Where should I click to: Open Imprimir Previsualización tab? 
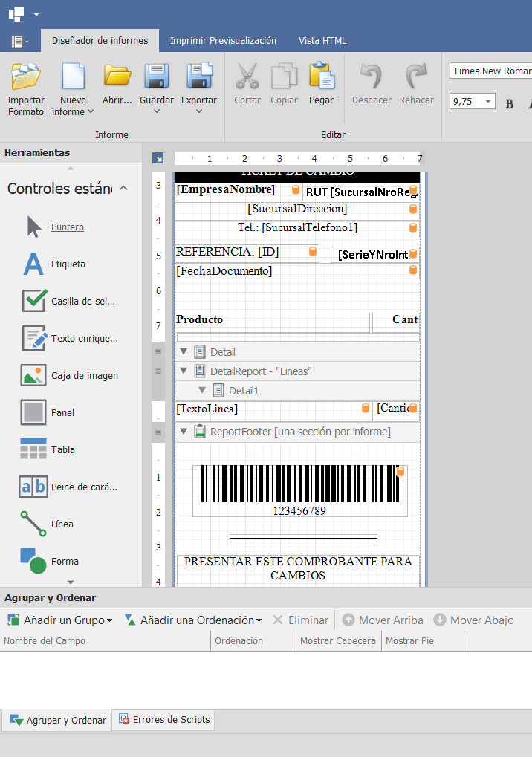(223, 41)
